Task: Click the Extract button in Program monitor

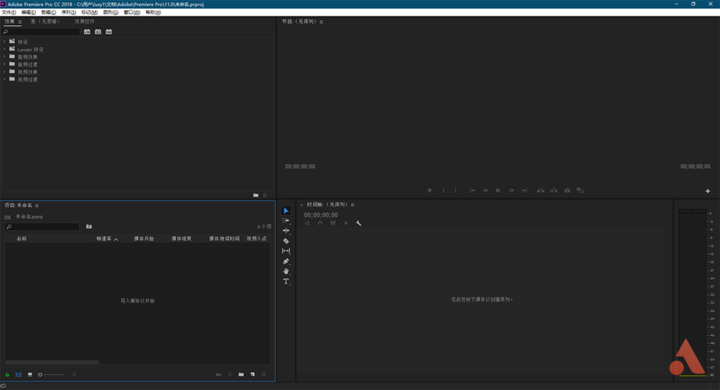Action: coord(554,190)
